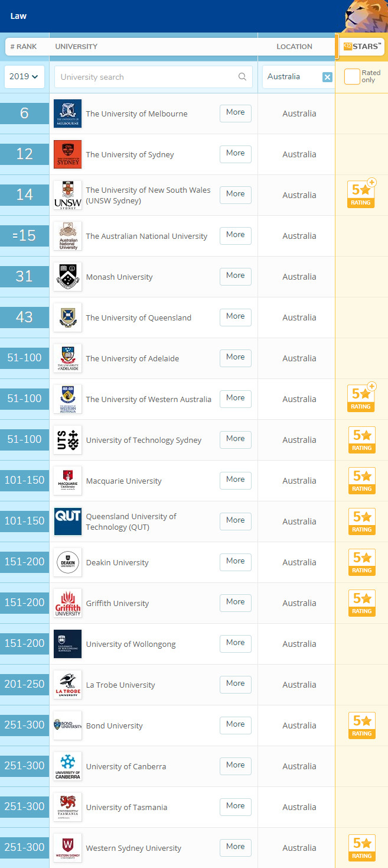Click More for Deakin University
The height and width of the screenshot is (868, 388).
coord(236,562)
